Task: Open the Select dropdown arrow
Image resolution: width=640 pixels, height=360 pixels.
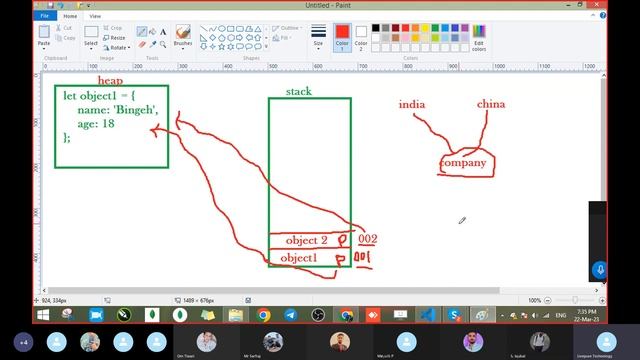Action: (91, 49)
